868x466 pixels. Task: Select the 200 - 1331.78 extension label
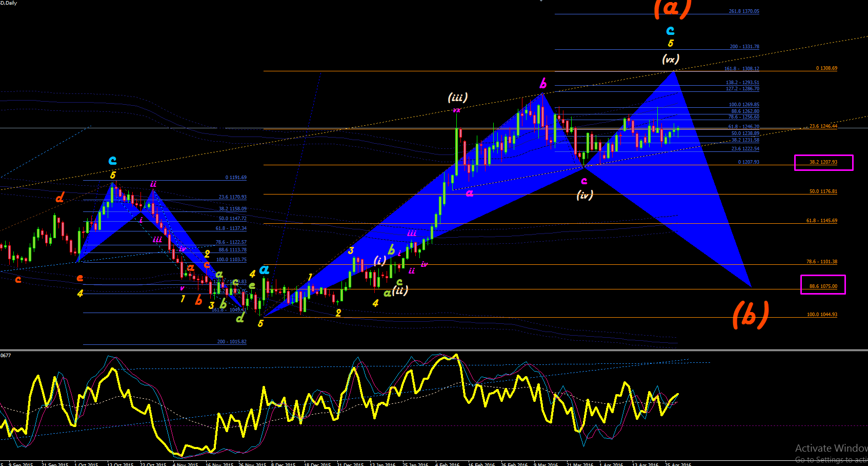[x=744, y=47]
